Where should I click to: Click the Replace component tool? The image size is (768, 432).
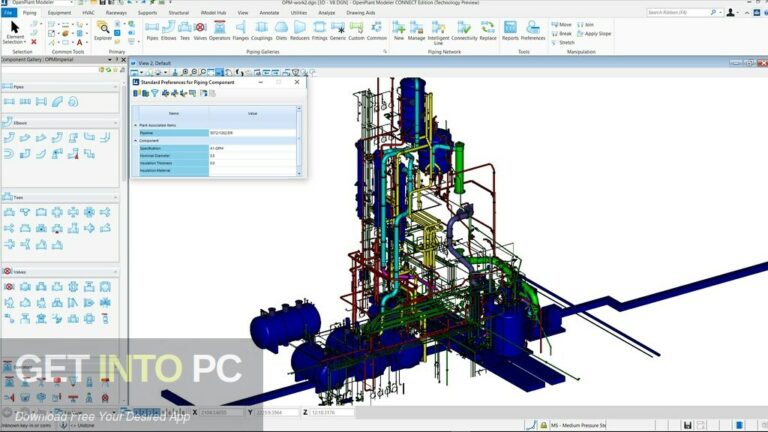[x=487, y=30]
